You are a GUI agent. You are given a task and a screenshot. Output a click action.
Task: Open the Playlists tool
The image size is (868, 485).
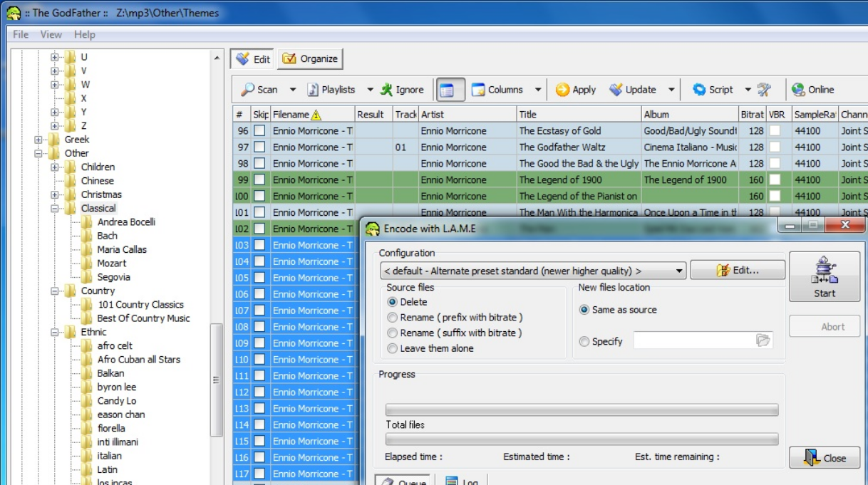[x=331, y=90]
